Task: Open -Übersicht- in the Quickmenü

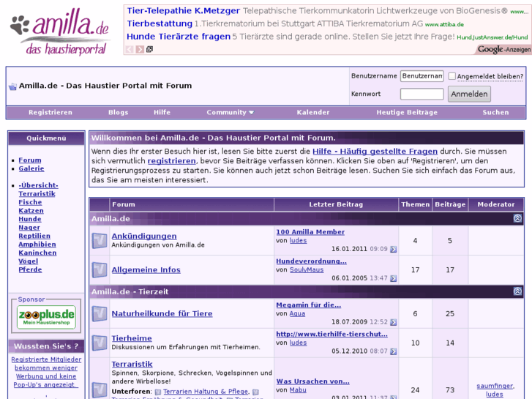Action: click(38, 185)
